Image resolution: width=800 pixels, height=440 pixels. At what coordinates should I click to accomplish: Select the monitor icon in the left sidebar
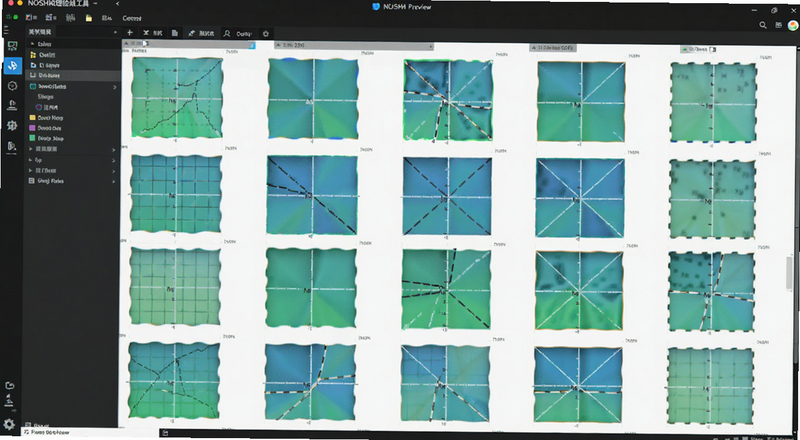click(12, 45)
